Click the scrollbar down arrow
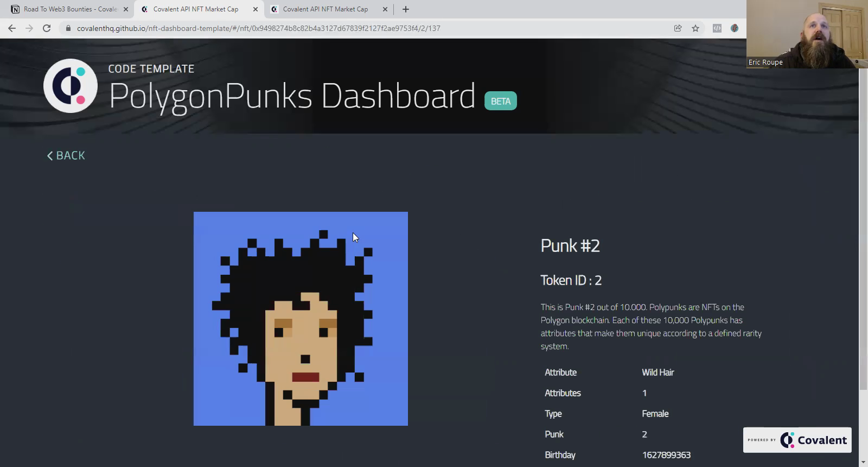Viewport: 868px width, 467px height. (x=863, y=462)
